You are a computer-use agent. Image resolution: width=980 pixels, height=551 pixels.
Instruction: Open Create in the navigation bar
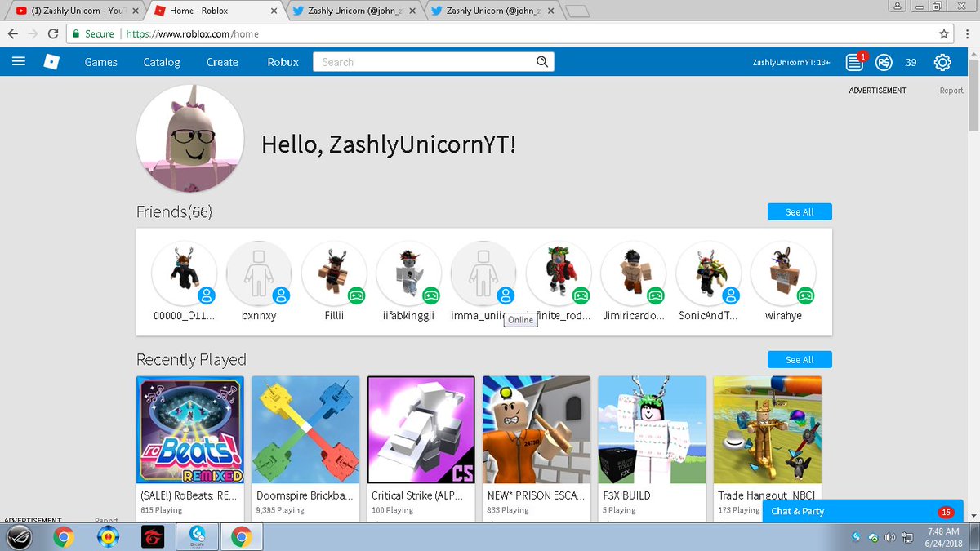coord(222,62)
